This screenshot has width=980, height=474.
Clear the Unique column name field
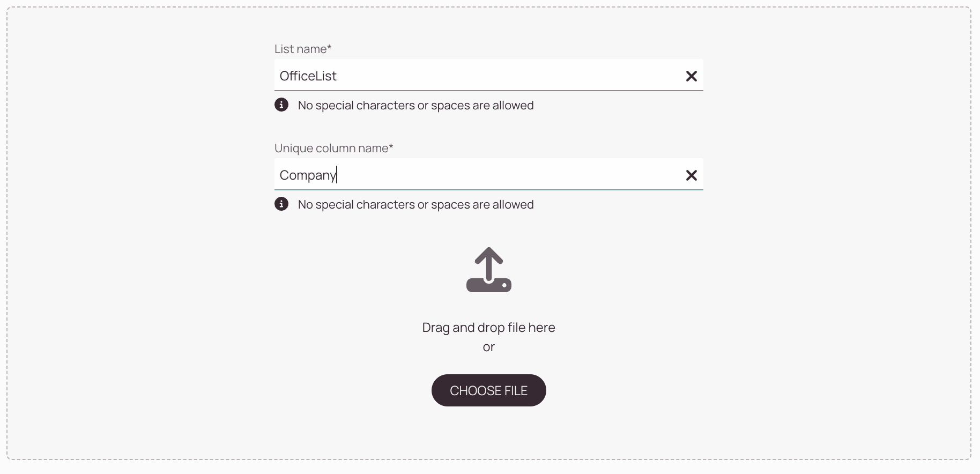(x=691, y=175)
